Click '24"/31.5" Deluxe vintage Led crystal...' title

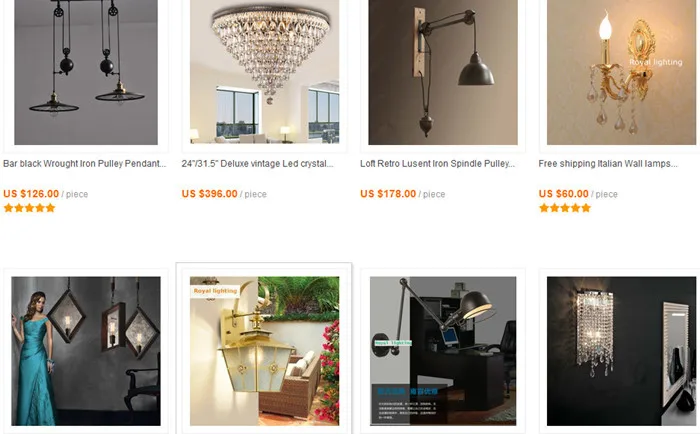coord(257,164)
